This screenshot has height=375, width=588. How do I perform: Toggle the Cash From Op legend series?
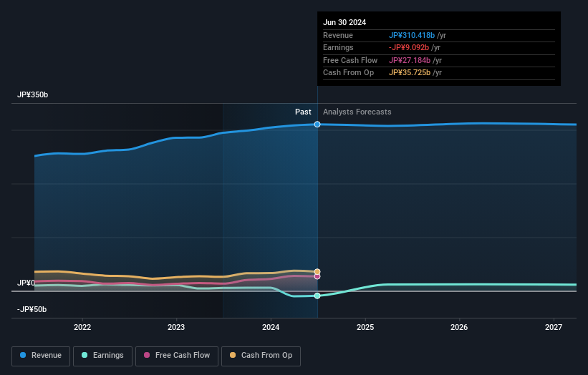(261, 356)
